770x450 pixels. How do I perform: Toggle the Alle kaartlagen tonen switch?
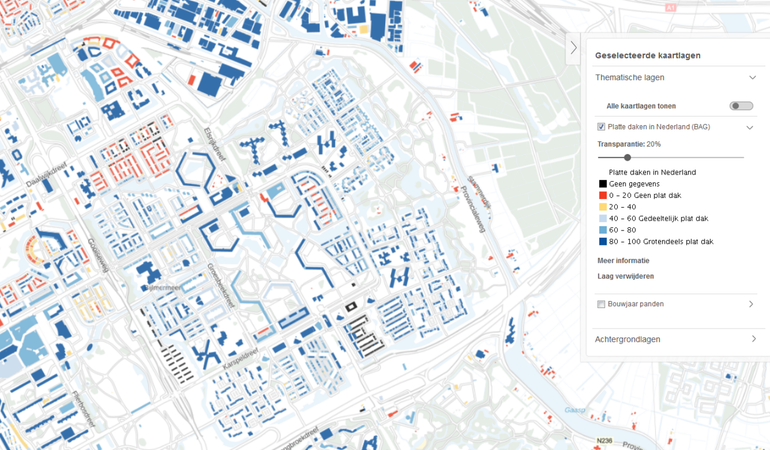(741, 106)
